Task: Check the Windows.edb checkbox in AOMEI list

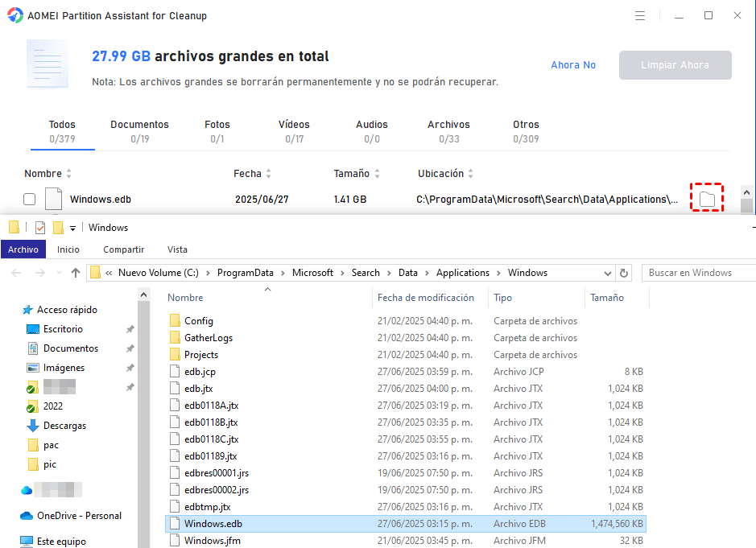Action: (29, 199)
